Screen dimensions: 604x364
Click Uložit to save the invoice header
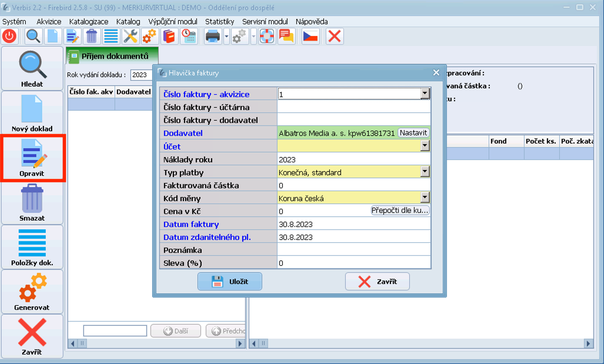[229, 281]
